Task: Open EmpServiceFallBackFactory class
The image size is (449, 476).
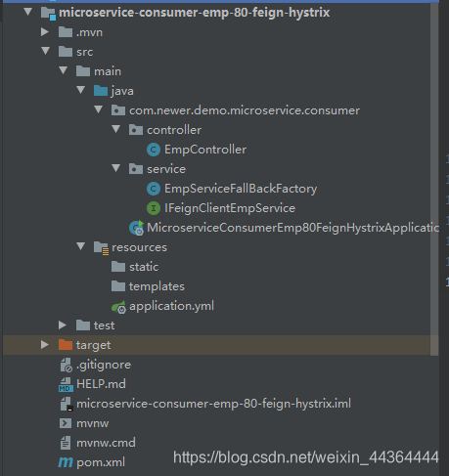Action: 241,189
